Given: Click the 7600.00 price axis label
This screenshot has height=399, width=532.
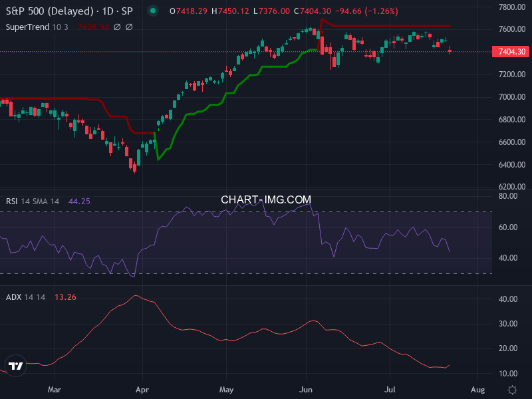Looking at the screenshot, I should click(512, 29).
